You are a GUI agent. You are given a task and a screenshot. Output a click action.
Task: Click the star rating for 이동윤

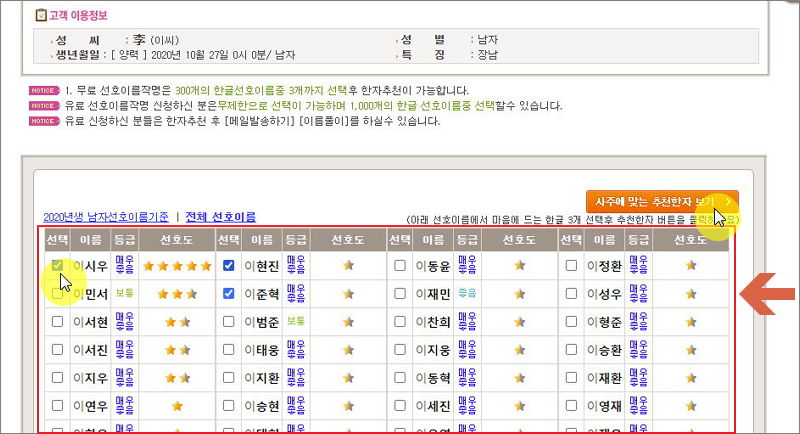coord(520,265)
